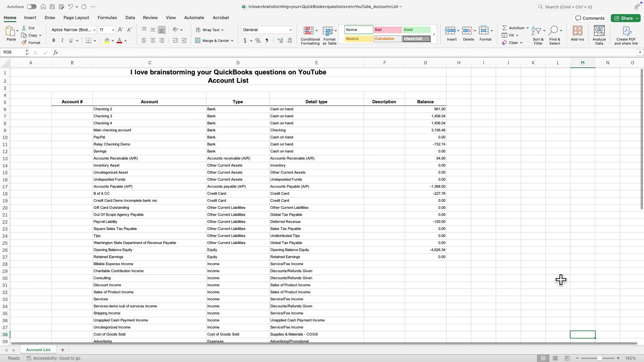Click the increase indent icon

tap(184, 41)
